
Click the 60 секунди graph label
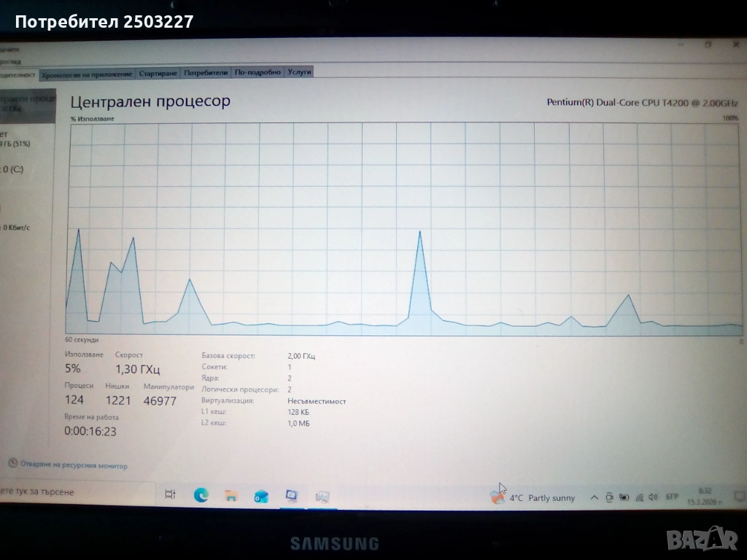pos(82,340)
